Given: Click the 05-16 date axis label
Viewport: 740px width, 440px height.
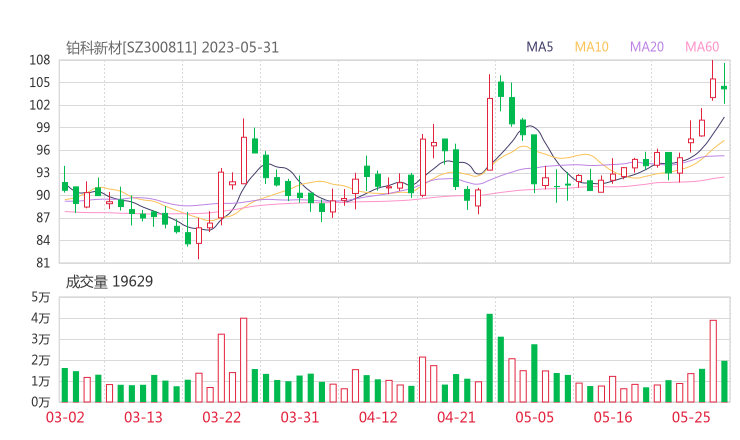Looking at the screenshot, I should pos(613,417).
